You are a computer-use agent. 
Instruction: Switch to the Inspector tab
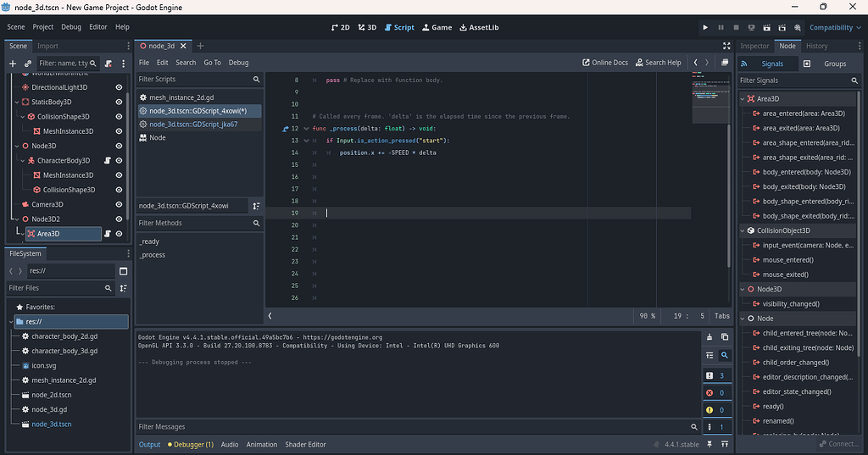tap(754, 46)
